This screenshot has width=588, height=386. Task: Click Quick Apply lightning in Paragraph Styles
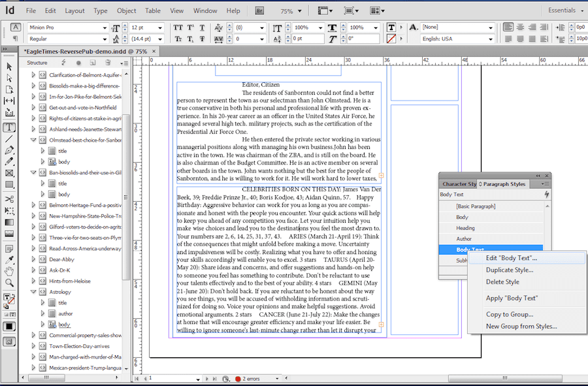click(547, 194)
